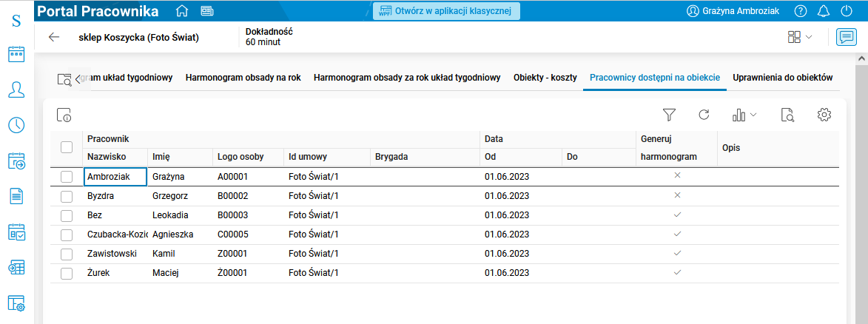Viewport: 868px width, 324px height.
Task: Open the chat messages icon
Action: (847, 37)
